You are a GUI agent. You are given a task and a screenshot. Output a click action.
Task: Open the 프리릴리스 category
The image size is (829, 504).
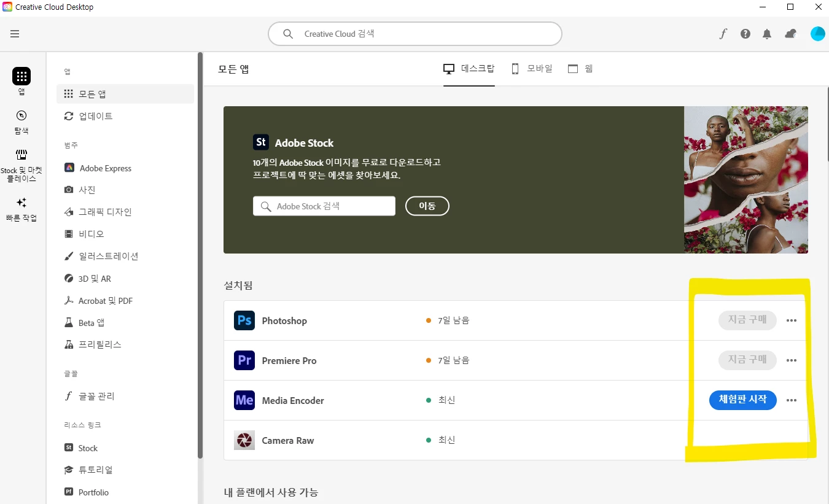tap(125, 344)
